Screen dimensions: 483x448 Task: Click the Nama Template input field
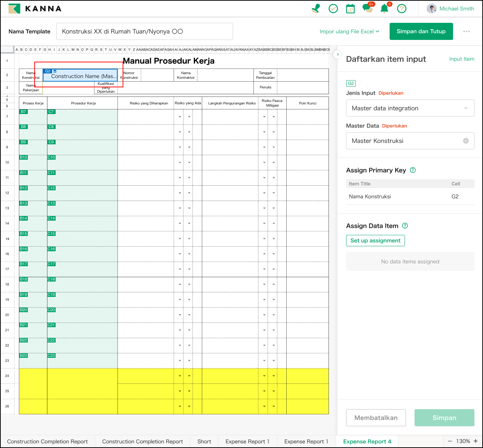pos(144,31)
